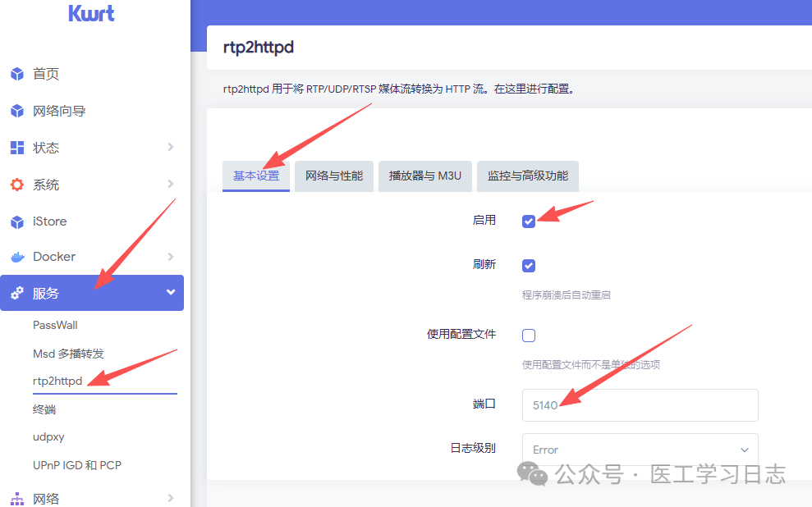Open the 监控与高级功能 tab
Screen dimensions: 812x507
point(527,176)
